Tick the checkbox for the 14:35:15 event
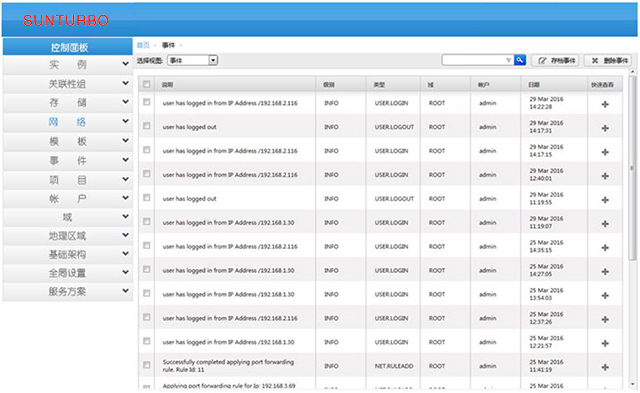640x393 pixels. (x=147, y=245)
